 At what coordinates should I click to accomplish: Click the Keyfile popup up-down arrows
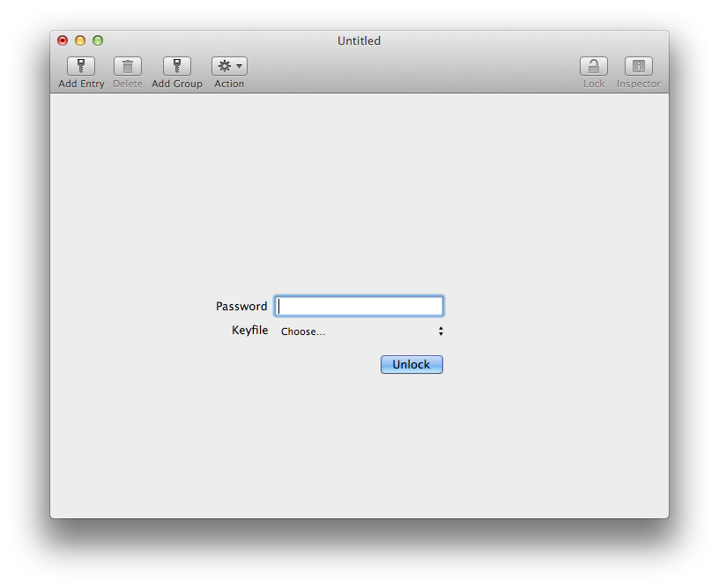(441, 331)
